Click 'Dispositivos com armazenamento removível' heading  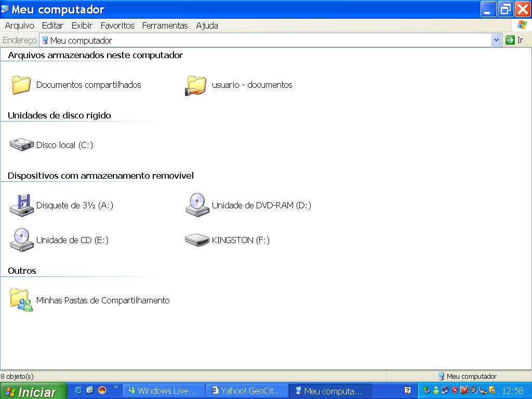pos(101,176)
